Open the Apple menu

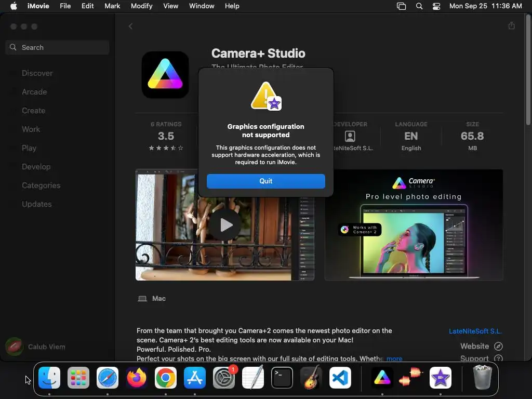(x=14, y=6)
